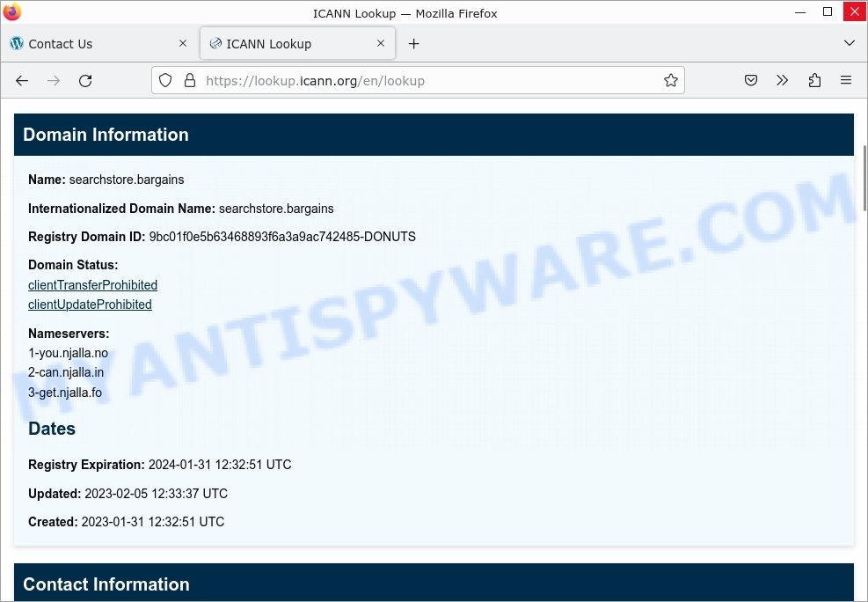Screen dimensions: 868x602
Task: Select the Updated date value
Action: click(x=157, y=494)
